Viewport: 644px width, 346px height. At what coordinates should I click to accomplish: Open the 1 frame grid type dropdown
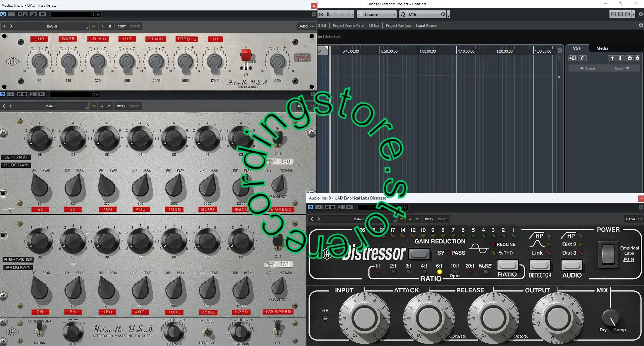click(377, 14)
